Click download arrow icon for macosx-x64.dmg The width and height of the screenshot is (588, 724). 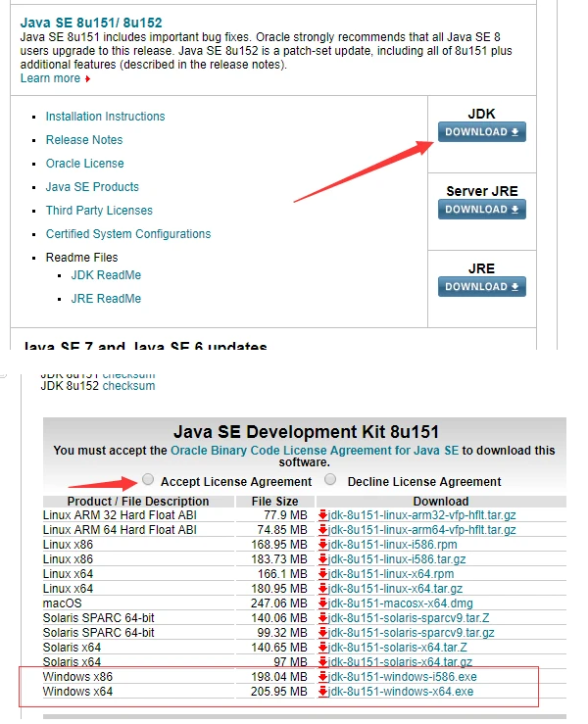pyautogui.click(x=322, y=603)
